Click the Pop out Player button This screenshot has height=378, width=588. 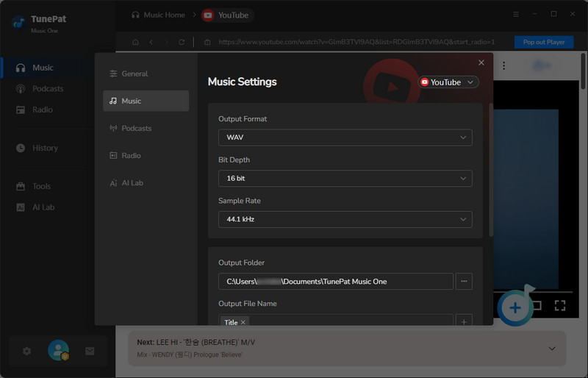point(544,42)
